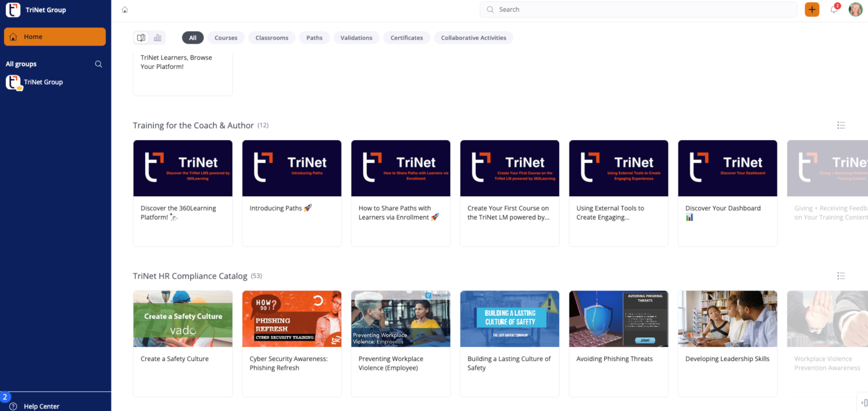The image size is (868, 411).
Task: Filter by Collaborative Activities
Action: 474,38
